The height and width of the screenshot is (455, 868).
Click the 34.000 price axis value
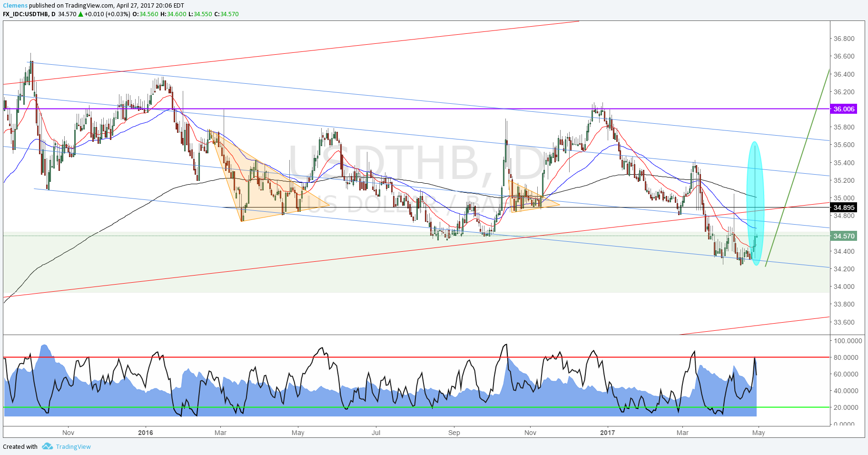844,287
